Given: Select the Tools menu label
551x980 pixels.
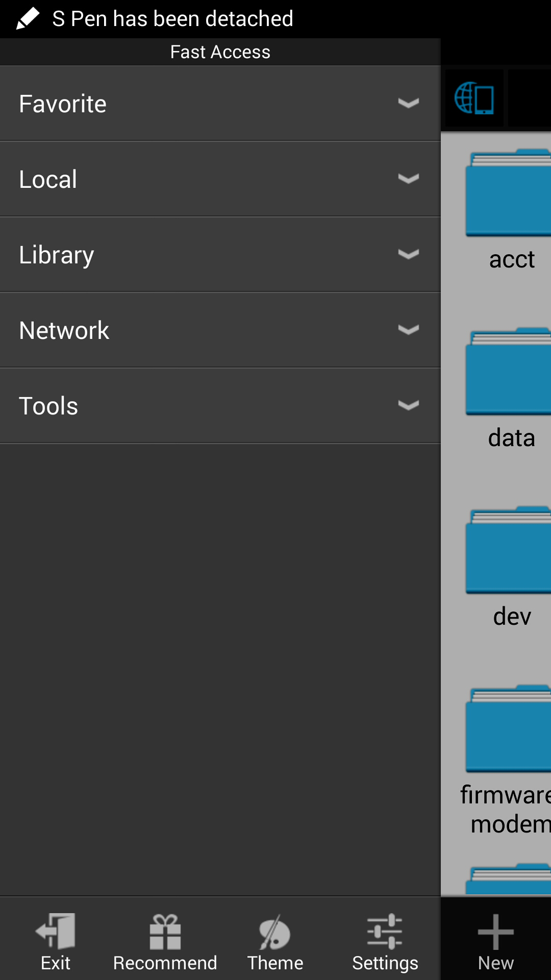Looking at the screenshot, I should pyautogui.click(x=48, y=406).
